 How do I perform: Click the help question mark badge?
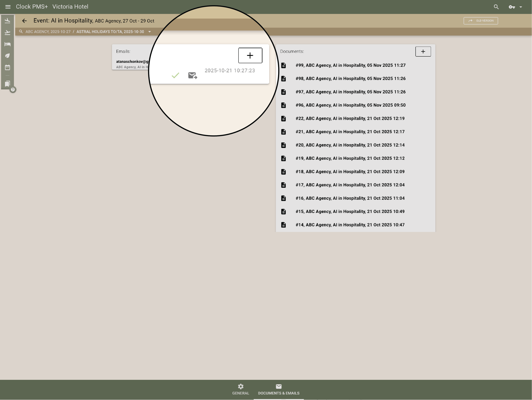point(13,90)
